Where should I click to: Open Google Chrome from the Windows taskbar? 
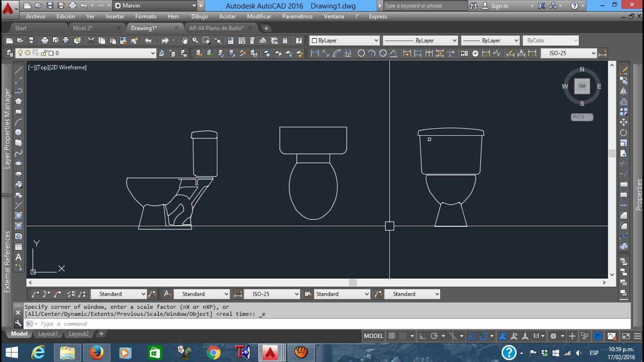213,353
